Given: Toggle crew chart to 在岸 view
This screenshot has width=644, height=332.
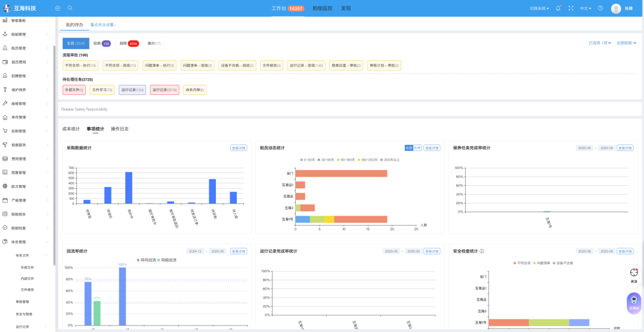Looking at the screenshot, I should click(x=417, y=147).
